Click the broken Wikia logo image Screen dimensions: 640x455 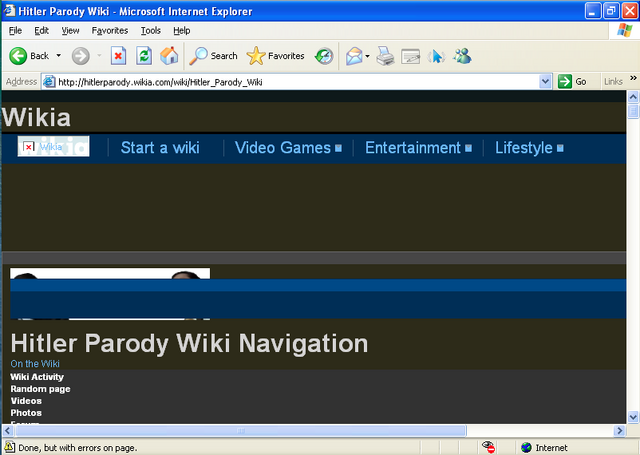click(x=53, y=146)
